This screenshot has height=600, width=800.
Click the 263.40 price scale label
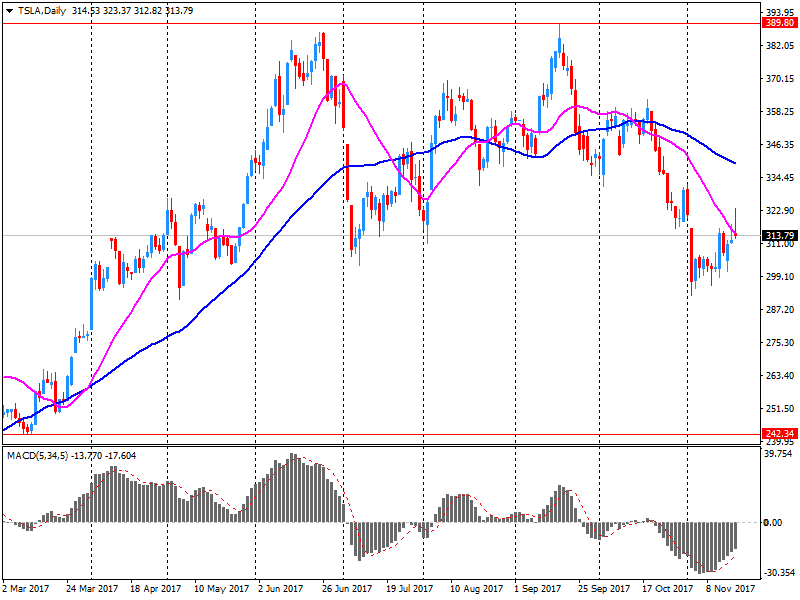click(x=780, y=375)
